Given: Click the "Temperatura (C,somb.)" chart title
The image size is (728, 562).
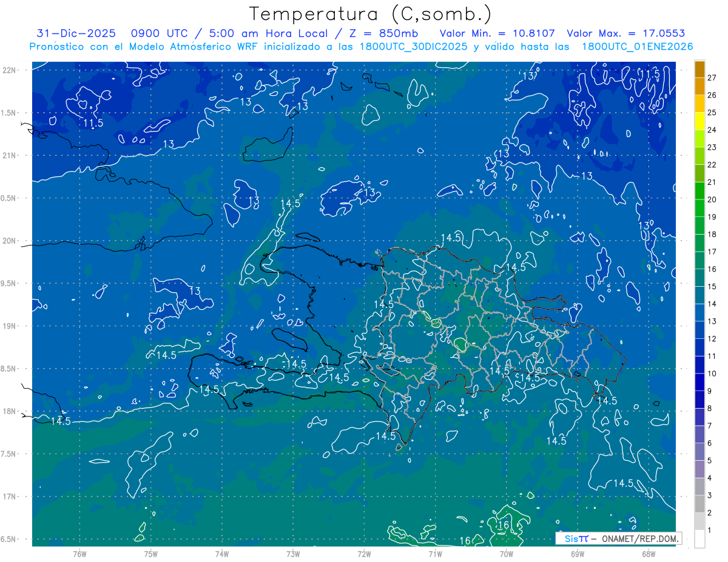Looking at the screenshot, I should pos(371,14).
